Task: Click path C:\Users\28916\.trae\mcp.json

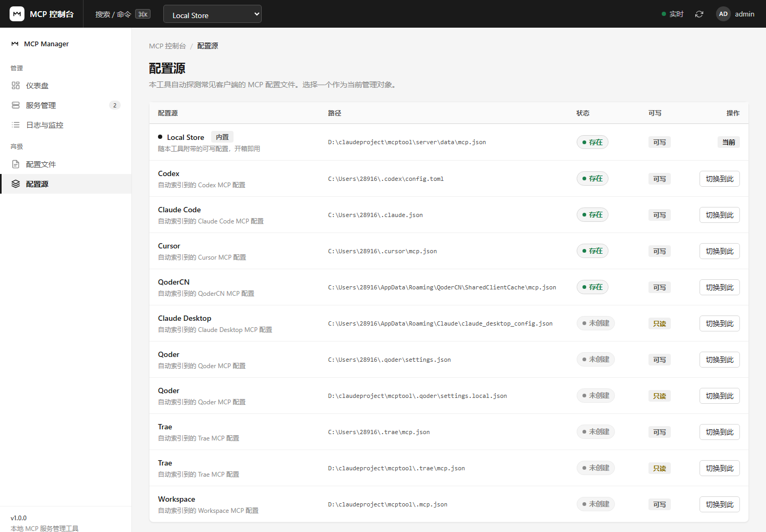Action: [x=379, y=432]
